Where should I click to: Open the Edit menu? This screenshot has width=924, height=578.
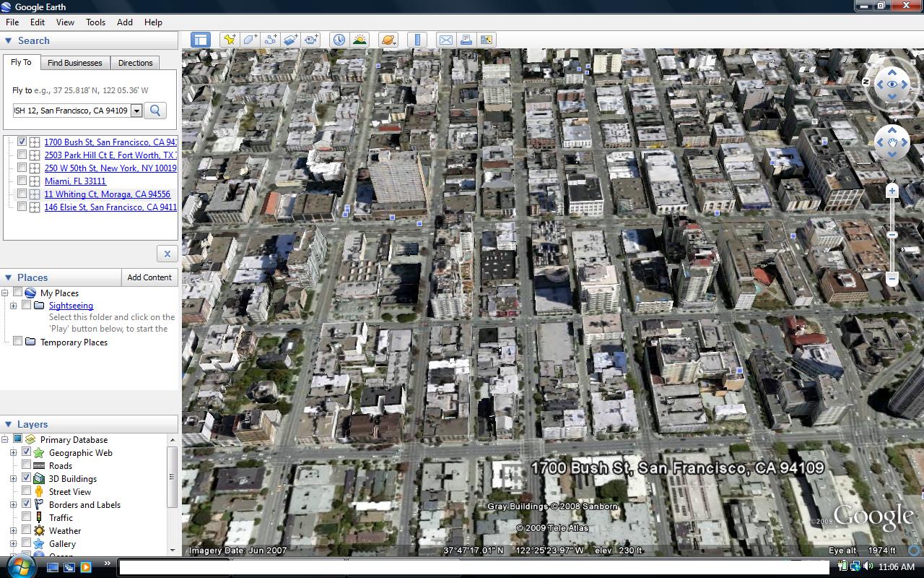pos(38,22)
